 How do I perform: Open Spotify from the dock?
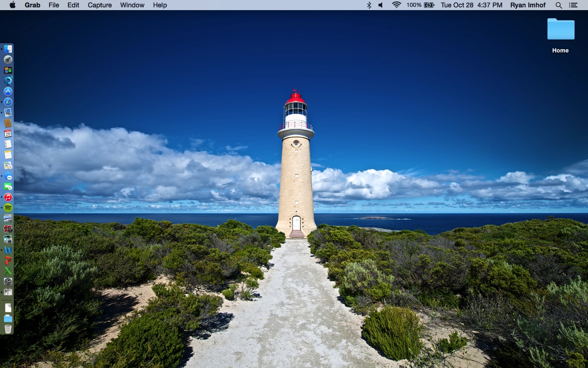coord(8,208)
